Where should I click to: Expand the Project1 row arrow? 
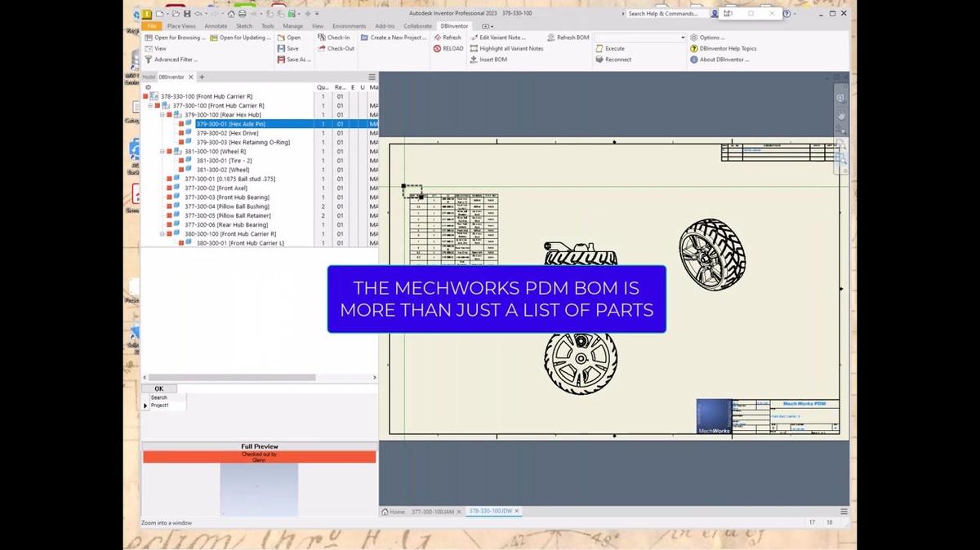(145, 406)
